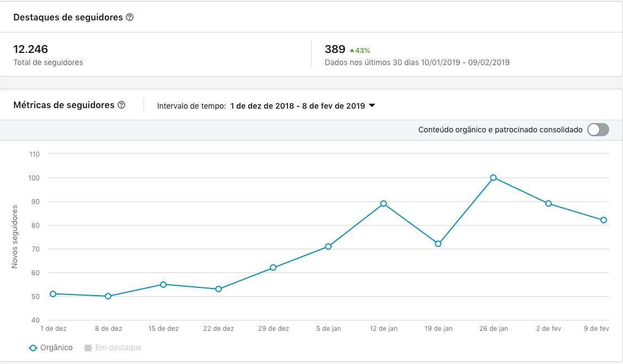Select the 22 de dez data marker
The image size is (623, 364).
click(x=219, y=289)
